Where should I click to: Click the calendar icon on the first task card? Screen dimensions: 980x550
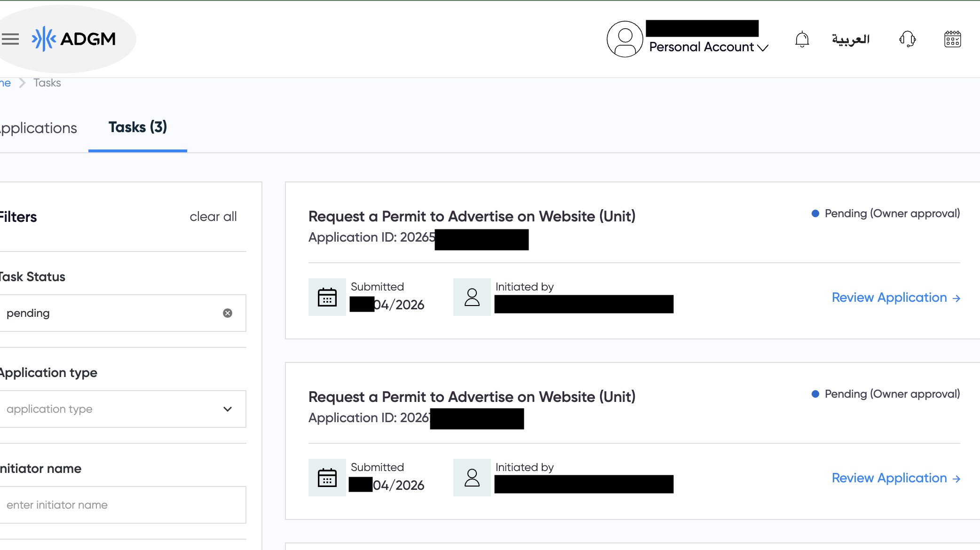(x=327, y=297)
